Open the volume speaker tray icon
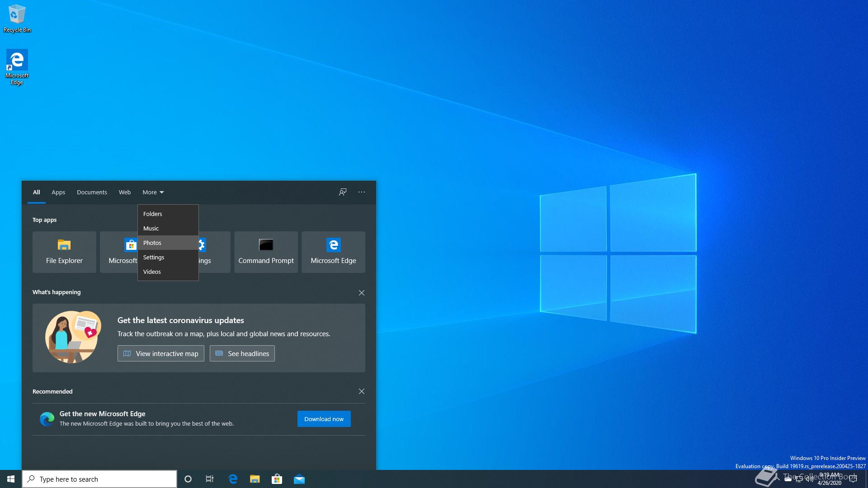868x488 pixels. (810, 479)
